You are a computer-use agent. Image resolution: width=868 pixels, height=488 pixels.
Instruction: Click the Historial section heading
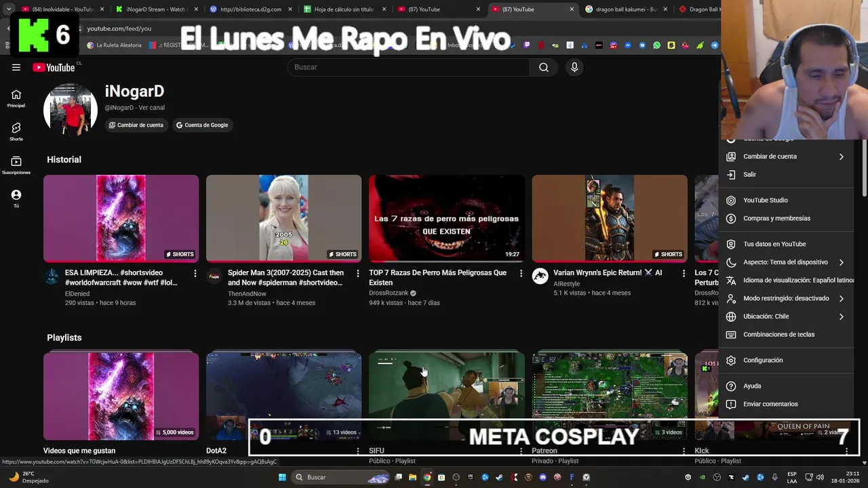click(64, 160)
